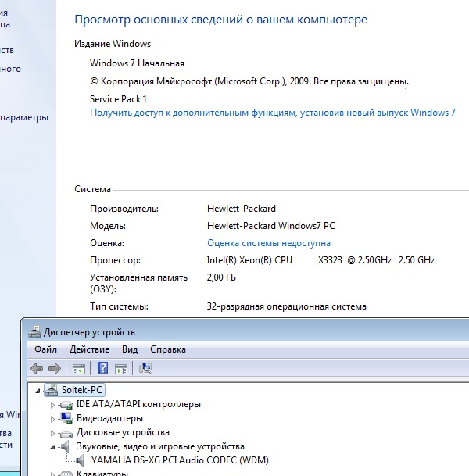The image size is (469, 476).
Task: Click 32-разрядная операционная система text
Action: pyautogui.click(x=287, y=306)
